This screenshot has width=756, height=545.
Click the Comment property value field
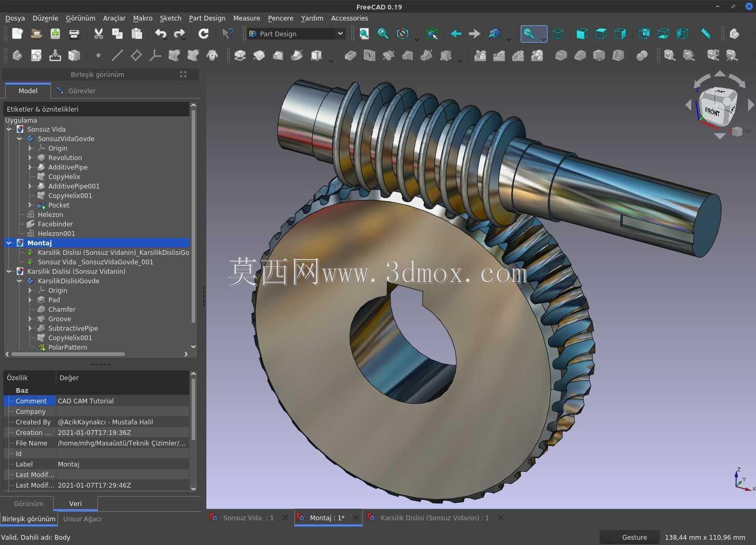coord(122,401)
